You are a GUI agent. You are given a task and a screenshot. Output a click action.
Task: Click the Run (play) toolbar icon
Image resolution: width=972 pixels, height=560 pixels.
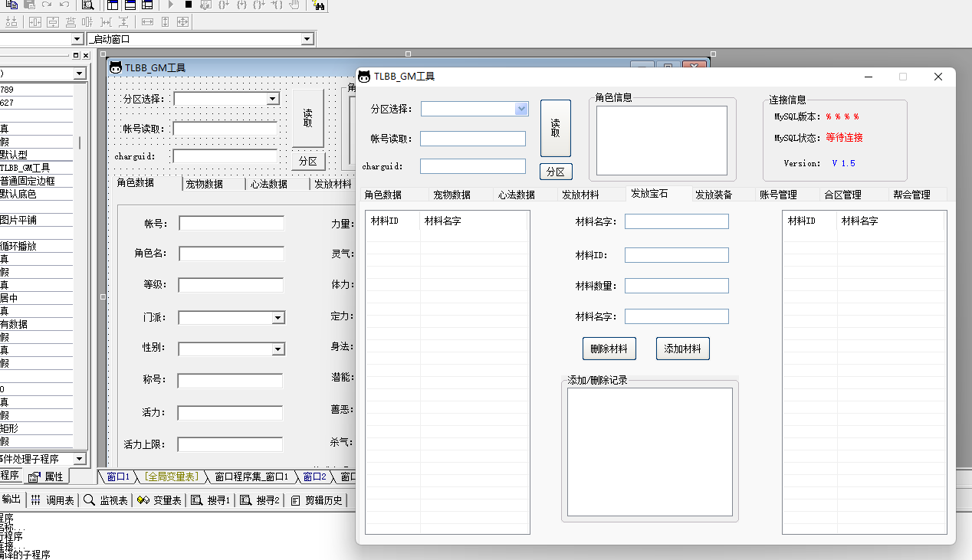coord(170,5)
